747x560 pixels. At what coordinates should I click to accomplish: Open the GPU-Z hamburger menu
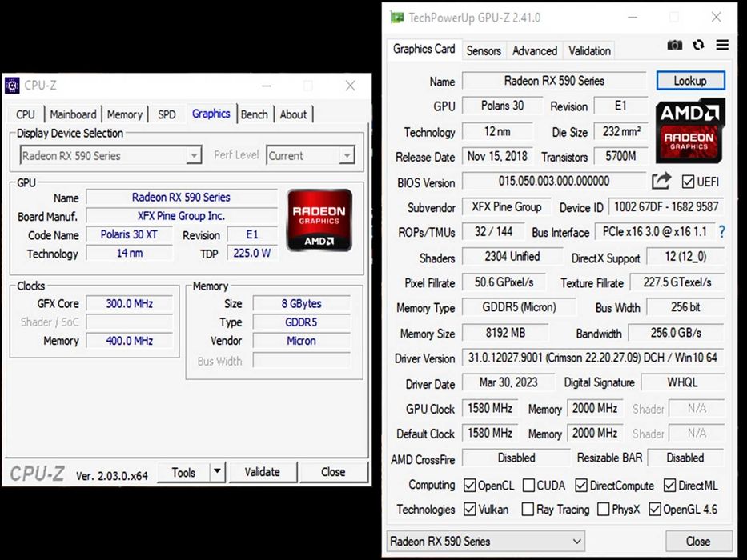pos(722,45)
